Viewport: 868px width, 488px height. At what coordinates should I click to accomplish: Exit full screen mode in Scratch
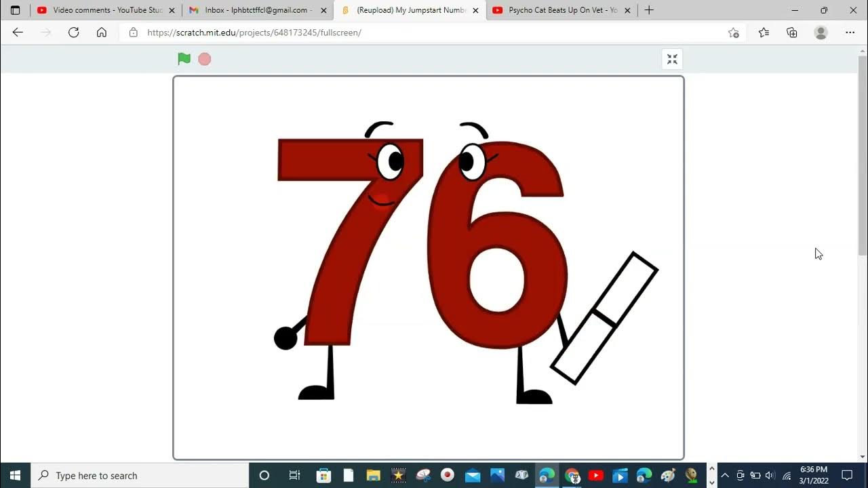tap(672, 59)
